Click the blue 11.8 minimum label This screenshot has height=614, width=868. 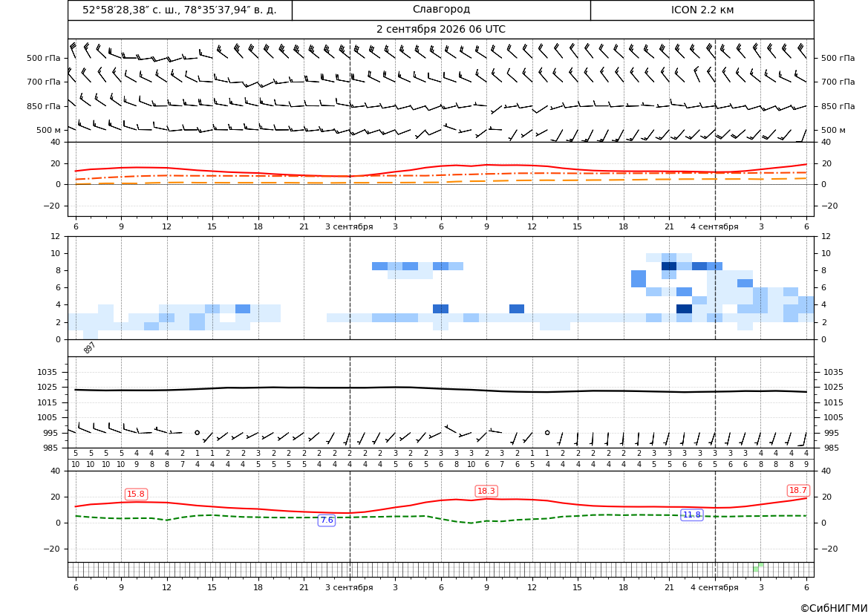click(x=691, y=515)
